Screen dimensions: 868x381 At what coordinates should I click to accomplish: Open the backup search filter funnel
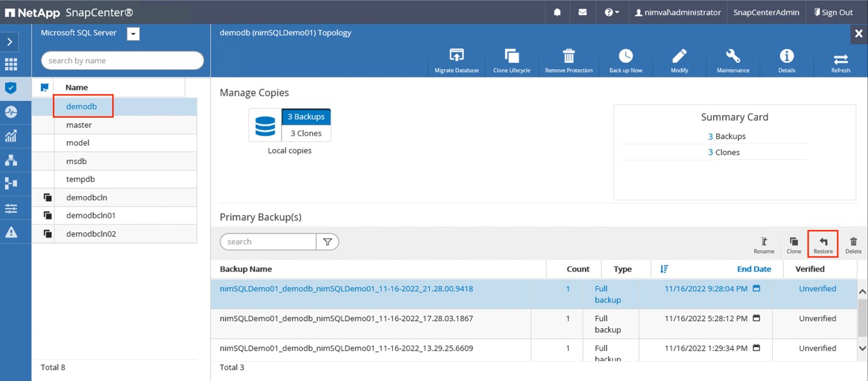coord(327,241)
